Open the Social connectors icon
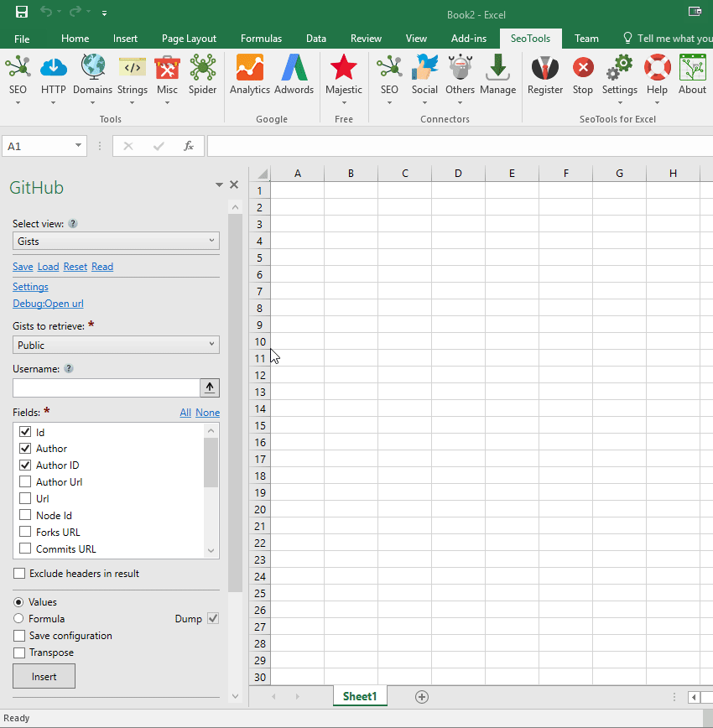Screen dimensions: 713x728 (x=424, y=67)
